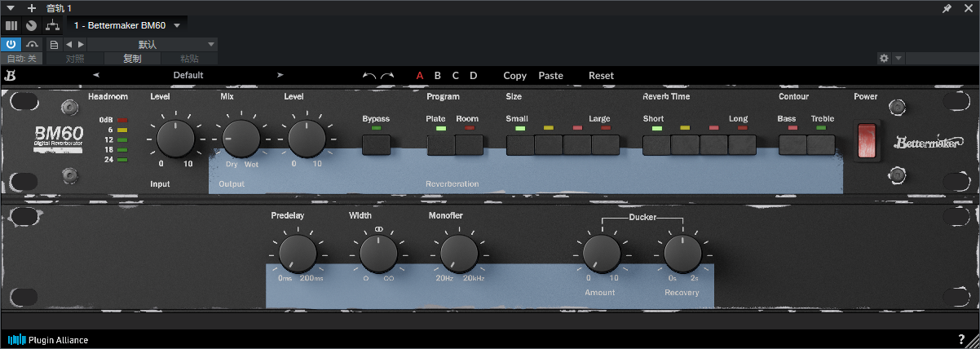Open the 1 - Bettermaker BM60 plugin dropdown

126,25
